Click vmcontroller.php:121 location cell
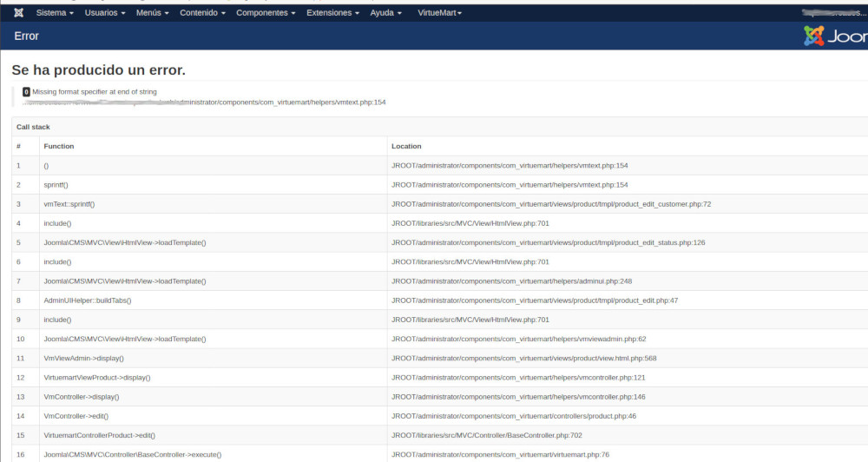Viewport: 868px width, 462px height. pyautogui.click(x=628, y=378)
